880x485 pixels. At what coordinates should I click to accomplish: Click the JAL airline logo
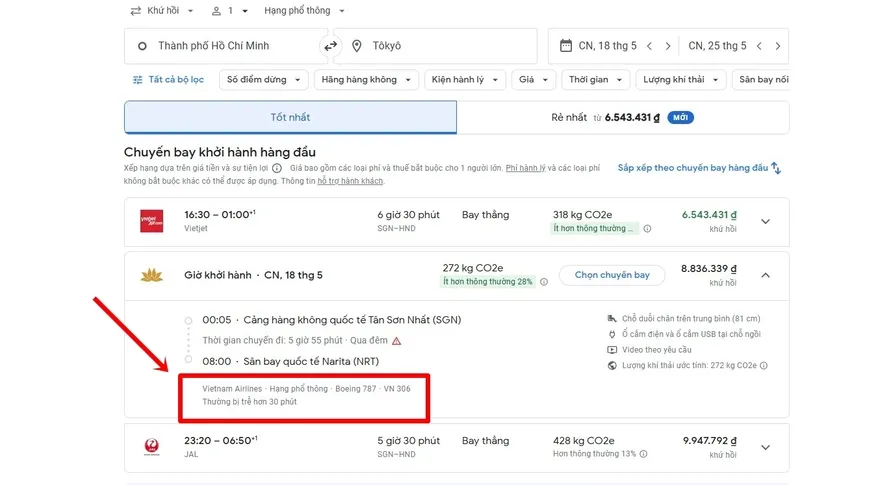[151, 447]
